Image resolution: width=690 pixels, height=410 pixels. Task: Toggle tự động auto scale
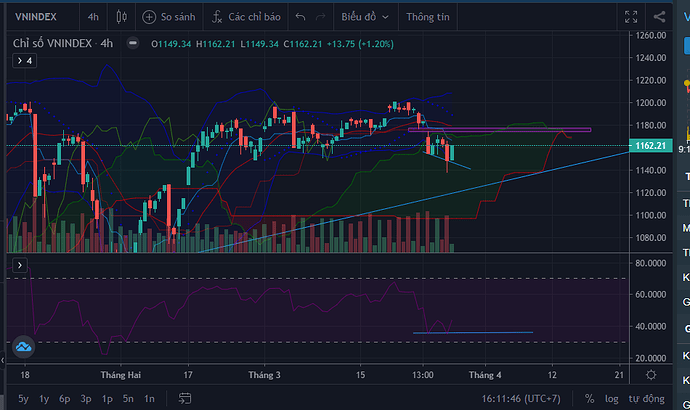[645, 397]
